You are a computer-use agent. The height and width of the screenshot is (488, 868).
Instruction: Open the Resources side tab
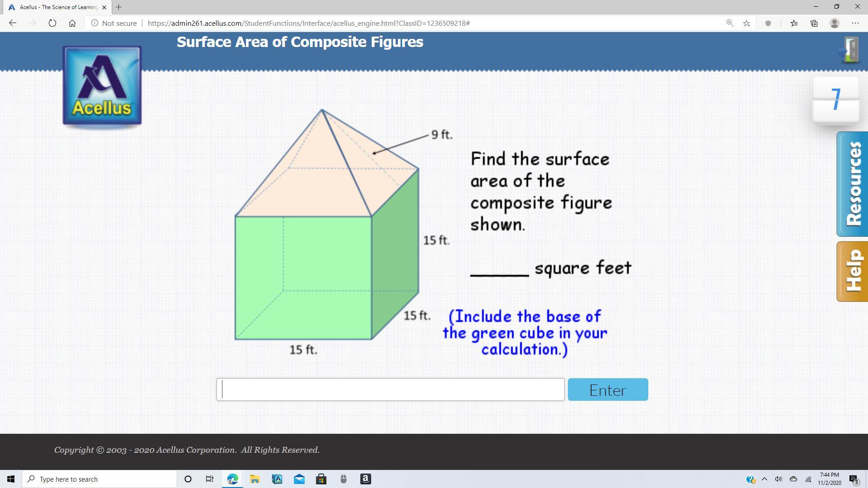point(853,184)
